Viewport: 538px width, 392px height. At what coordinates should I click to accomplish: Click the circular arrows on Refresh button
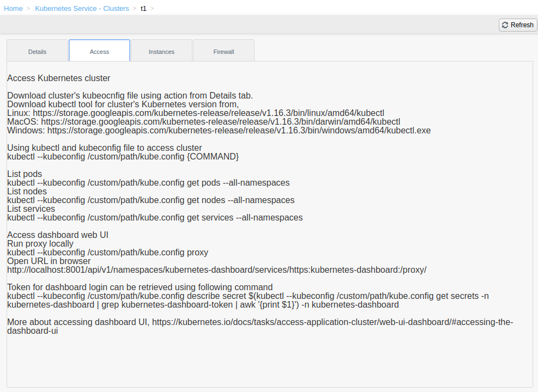pyautogui.click(x=506, y=24)
